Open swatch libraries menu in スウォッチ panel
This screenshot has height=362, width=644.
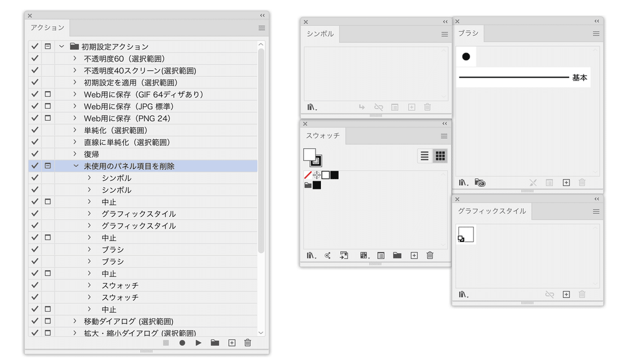point(312,255)
